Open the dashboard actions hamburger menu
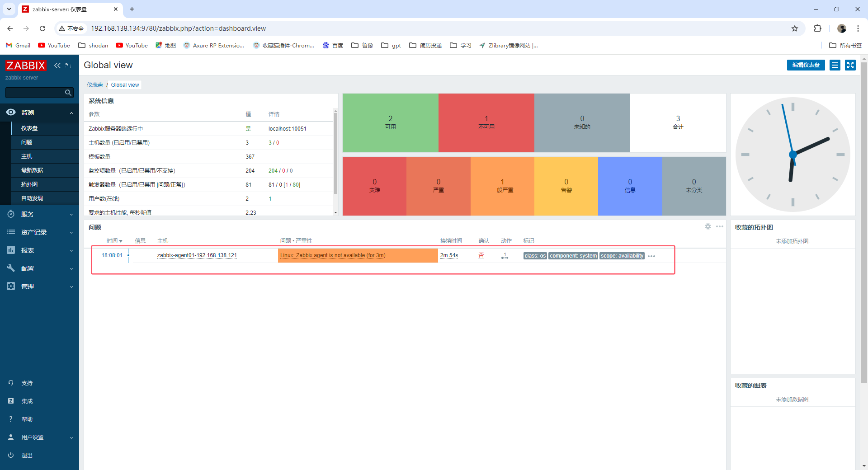Screen dimensions: 868x470 click(x=835, y=65)
